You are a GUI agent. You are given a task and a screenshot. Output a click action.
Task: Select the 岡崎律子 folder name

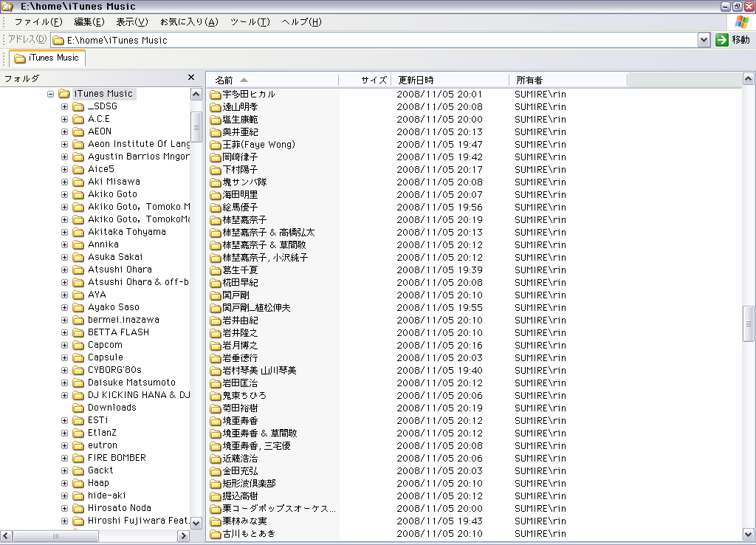click(x=240, y=157)
